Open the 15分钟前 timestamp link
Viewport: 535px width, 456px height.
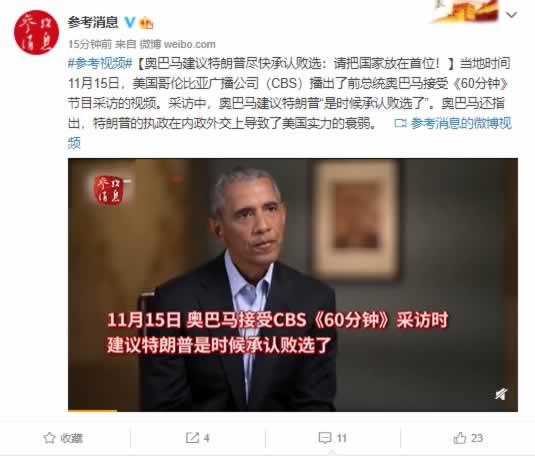coord(90,44)
